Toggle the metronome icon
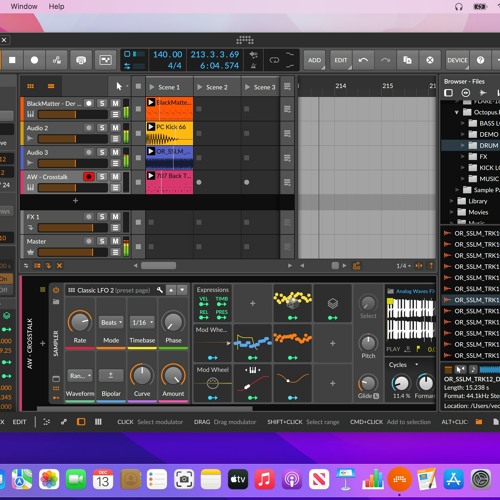 click(253, 66)
